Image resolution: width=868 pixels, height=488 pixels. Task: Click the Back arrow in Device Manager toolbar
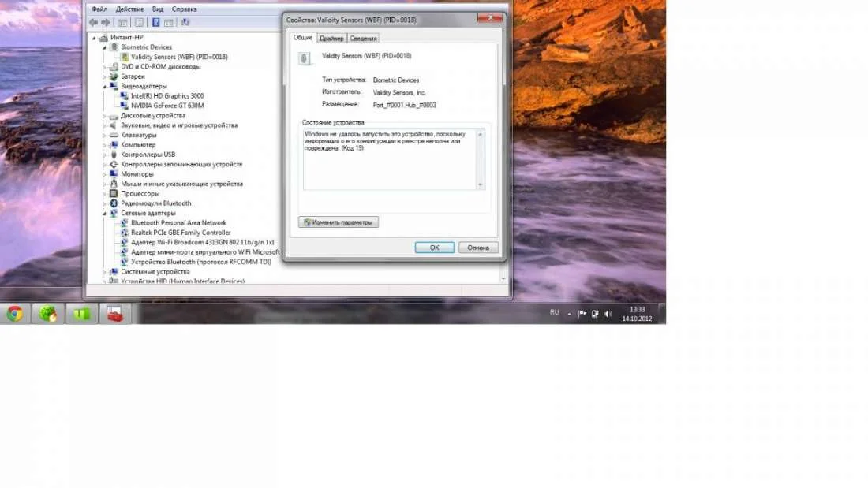point(93,23)
